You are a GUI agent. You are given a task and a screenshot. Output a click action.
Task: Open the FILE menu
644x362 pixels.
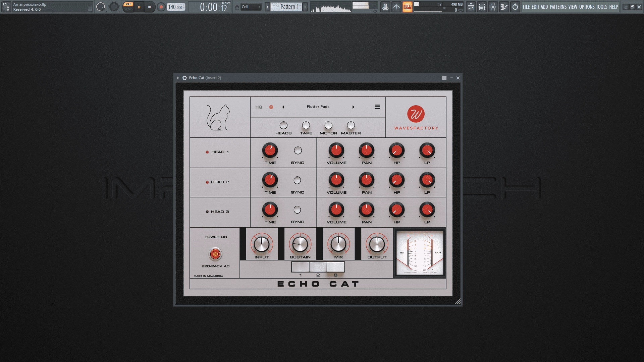pos(526,7)
